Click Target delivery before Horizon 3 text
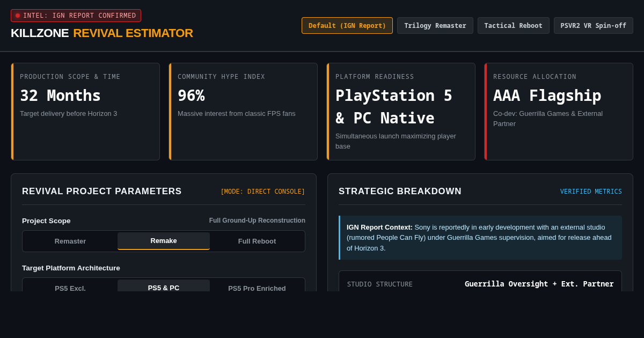Screen dimensions: 644x338 [69, 114]
